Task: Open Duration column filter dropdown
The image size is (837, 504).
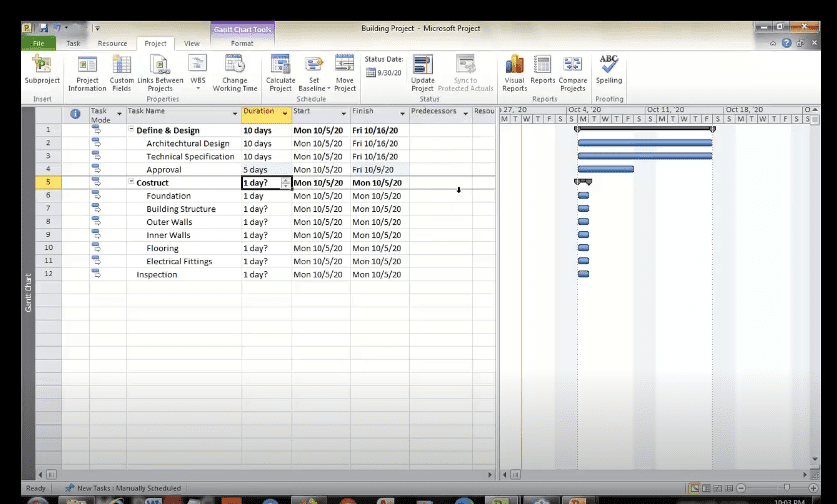Action: tap(285, 113)
